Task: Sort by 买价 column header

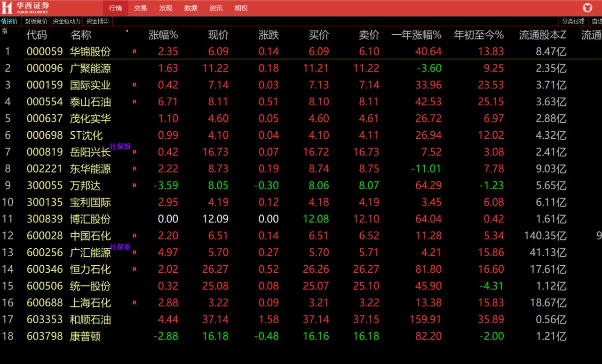Action: (319, 35)
